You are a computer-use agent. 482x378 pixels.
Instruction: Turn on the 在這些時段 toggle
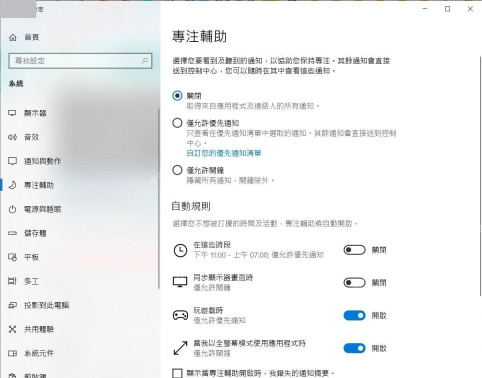click(354, 250)
